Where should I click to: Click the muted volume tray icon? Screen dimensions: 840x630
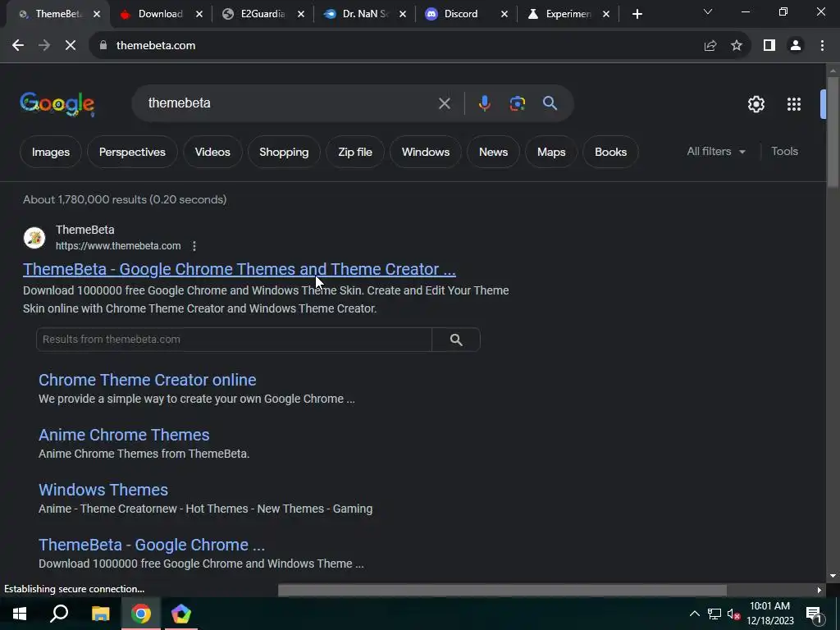[x=734, y=614]
